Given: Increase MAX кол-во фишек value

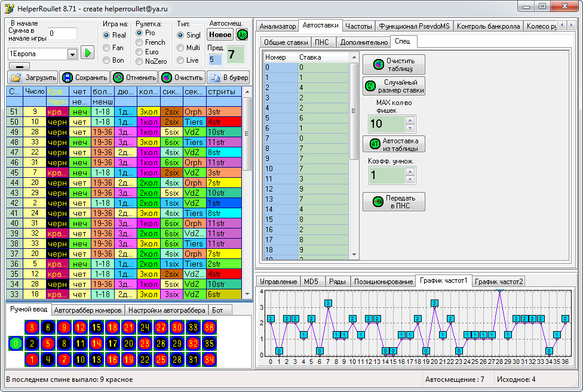Looking at the screenshot, I should [409, 120].
